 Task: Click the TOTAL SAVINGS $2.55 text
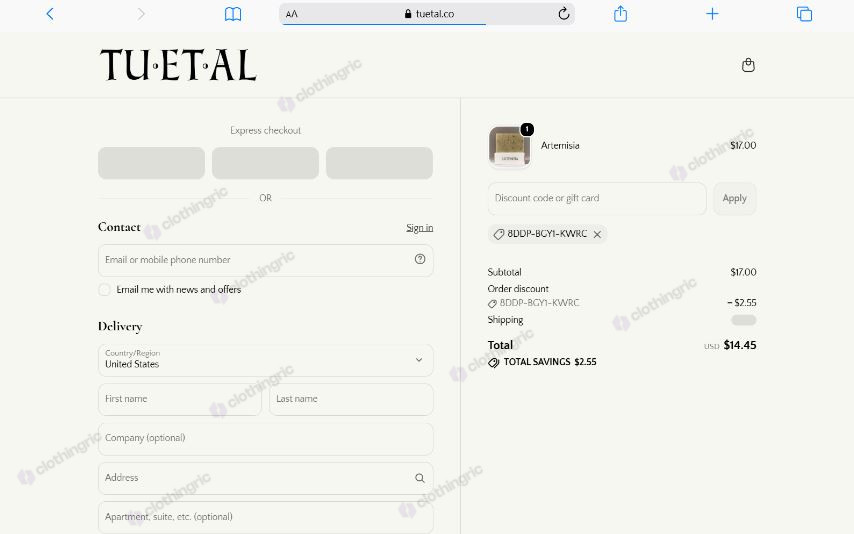(550, 362)
